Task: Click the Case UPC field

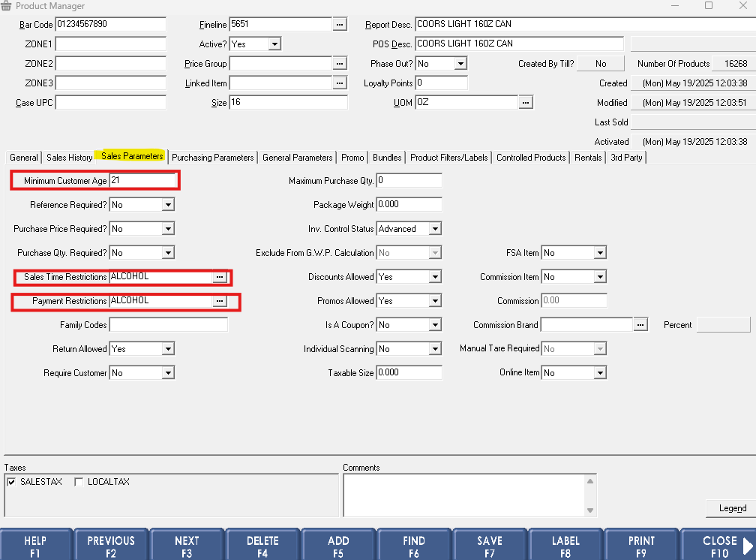Action: pyautogui.click(x=111, y=102)
